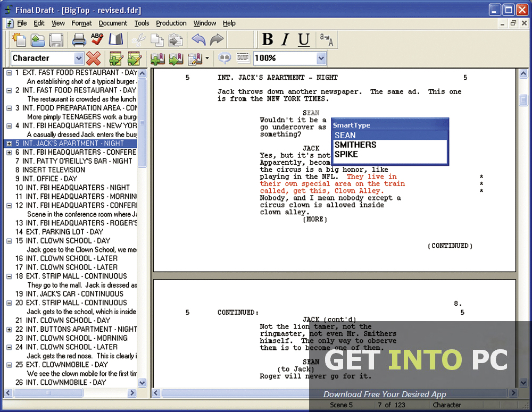This screenshot has height=412, width=532.
Task: Click the second green revision checkmark icon
Action: pos(135,58)
